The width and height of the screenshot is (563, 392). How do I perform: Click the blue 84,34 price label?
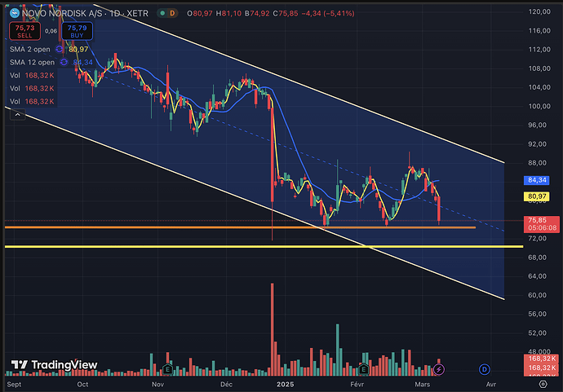(536, 180)
